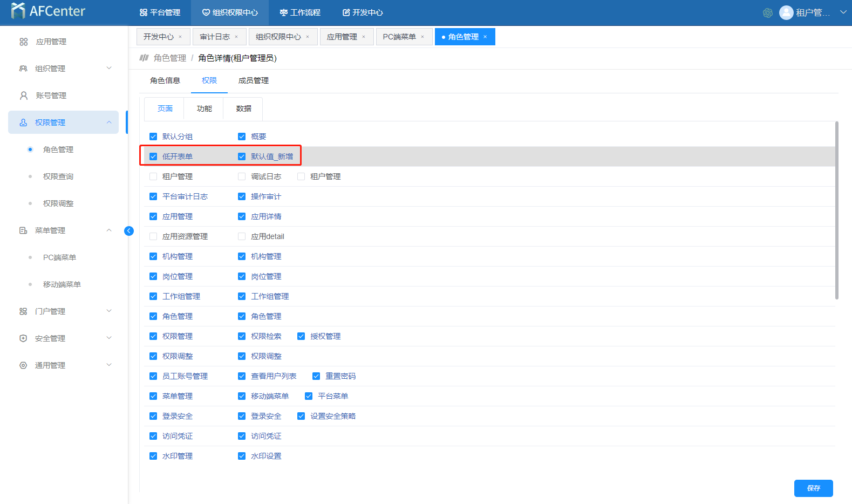
Task: Select the 功能 permission sub-tab
Action: [x=204, y=108]
